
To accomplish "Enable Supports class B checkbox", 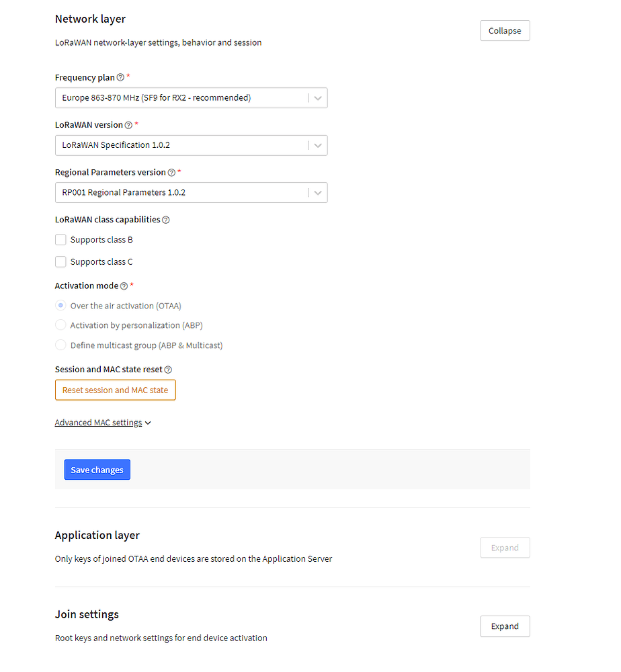I will click(61, 240).
